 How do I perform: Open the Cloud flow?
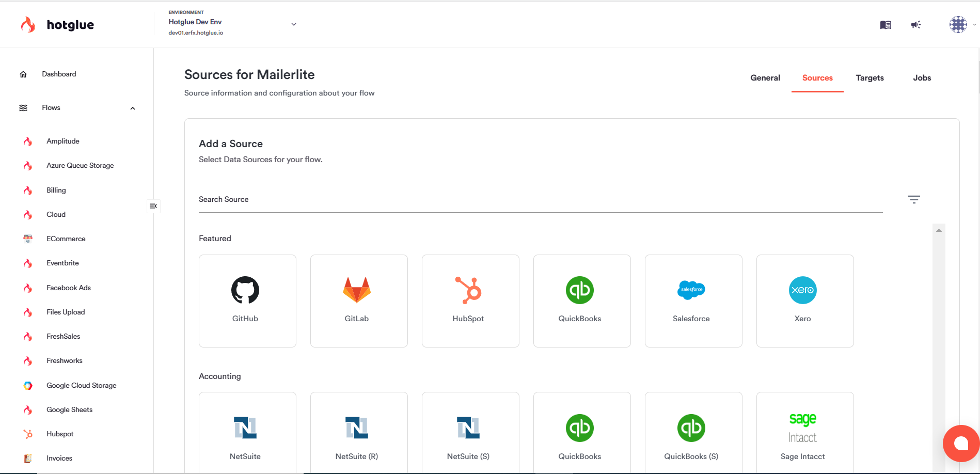tap(56, 215)
